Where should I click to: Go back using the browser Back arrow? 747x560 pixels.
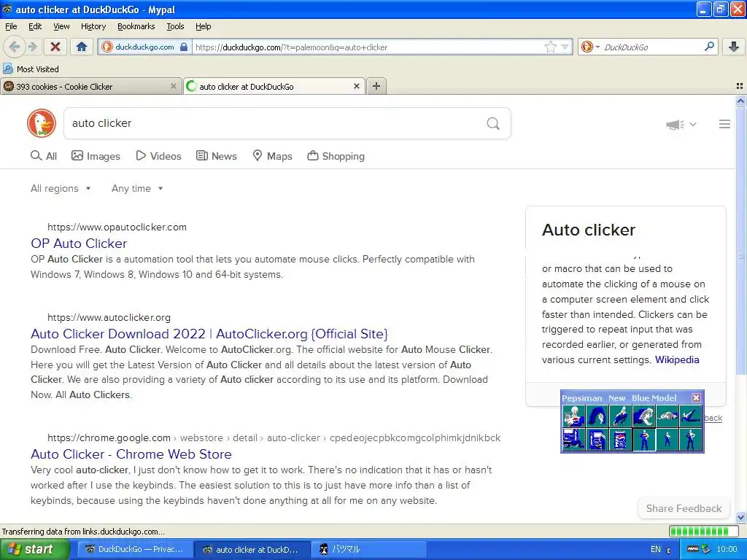point(15,47)
